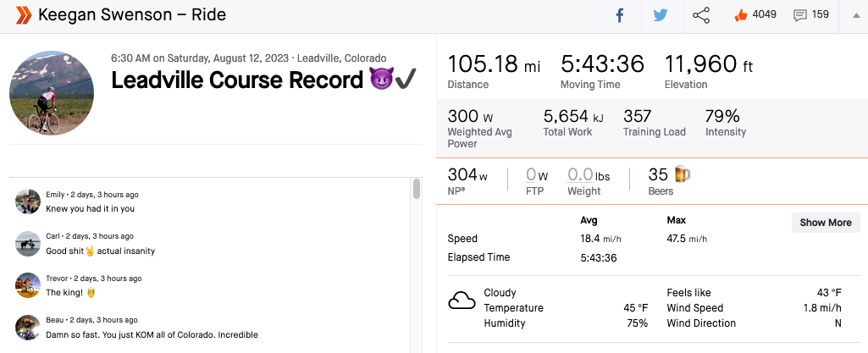Click the 159 comments count
The width and height of the screenshot is (868, 353).
pyautogui.click(x=820, y=15)
